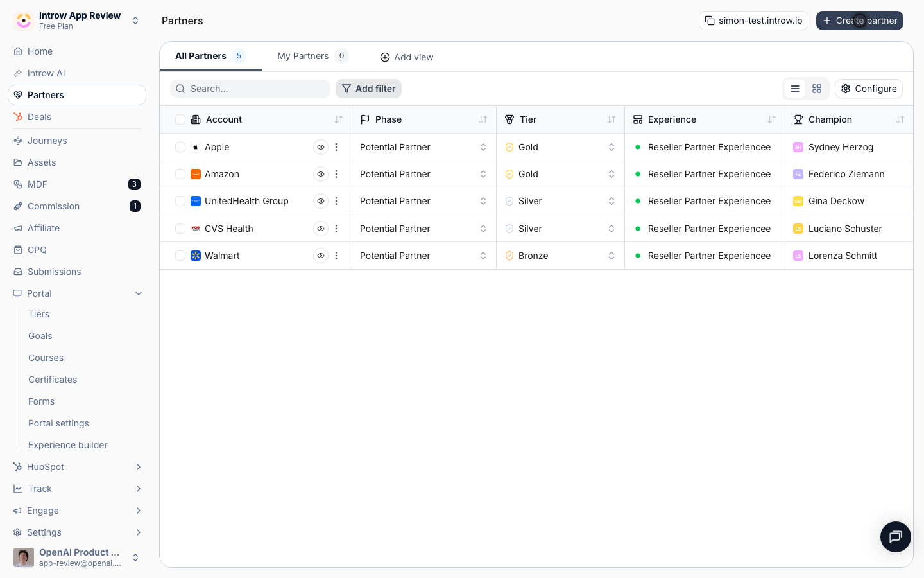
Task: Open the three-dot menu for Walmart
Action: click(336, 256)
